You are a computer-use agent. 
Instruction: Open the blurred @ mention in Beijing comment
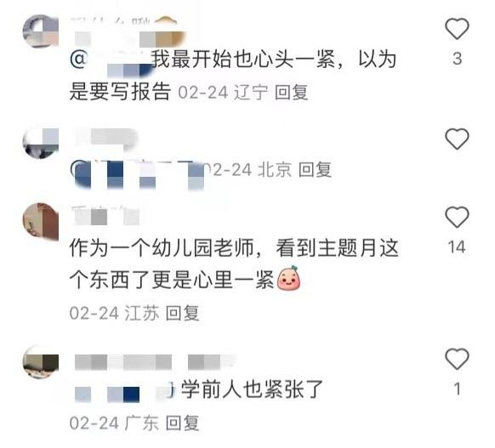click(x=137, y=174)
